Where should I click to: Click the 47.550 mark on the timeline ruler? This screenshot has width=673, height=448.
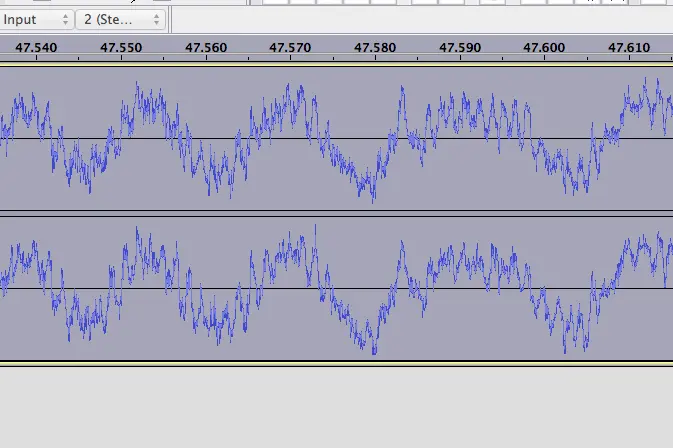[121, 47]
